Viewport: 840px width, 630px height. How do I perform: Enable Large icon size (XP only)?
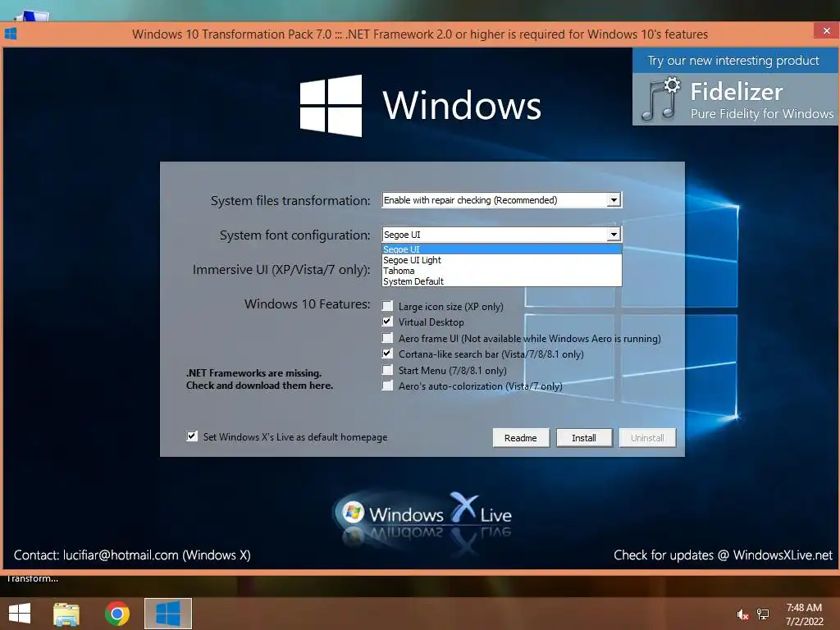point(387,306)
